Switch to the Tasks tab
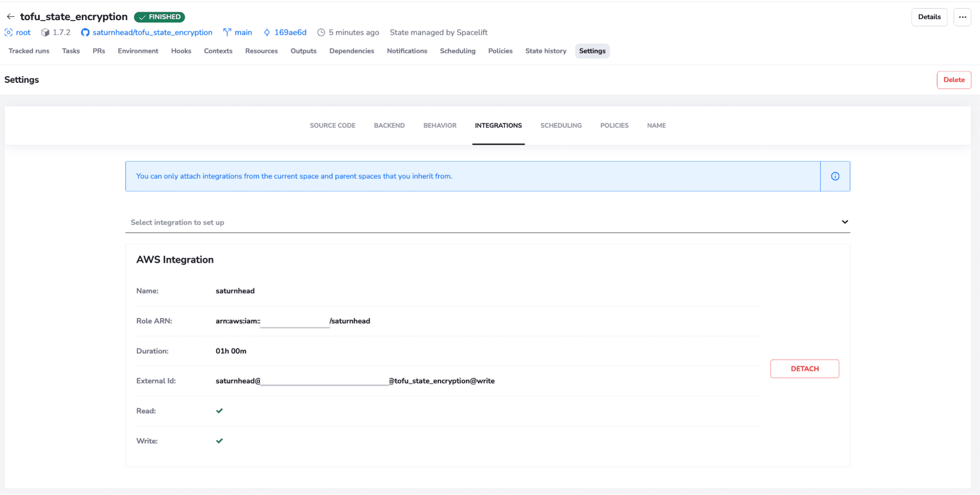 [x=71, y=51]
